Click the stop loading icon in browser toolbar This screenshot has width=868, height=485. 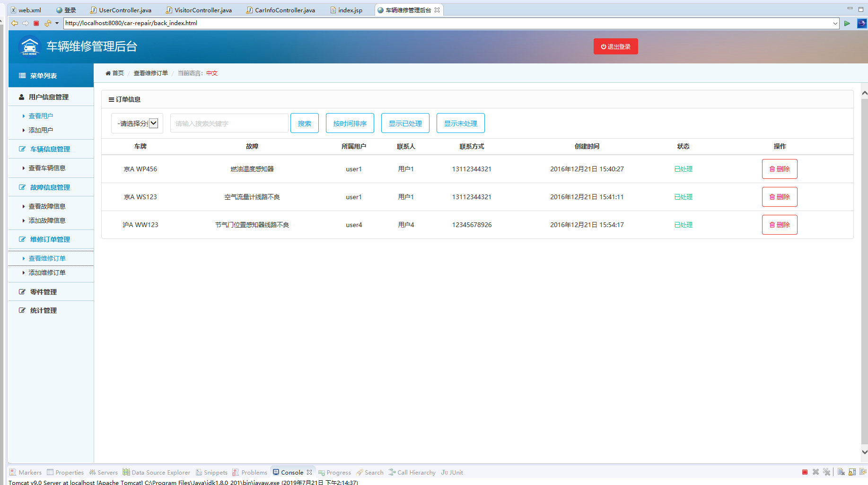[x=36, y=23]
